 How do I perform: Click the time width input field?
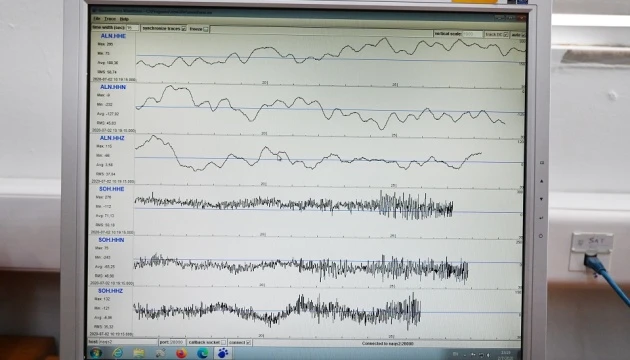[133, 28]
